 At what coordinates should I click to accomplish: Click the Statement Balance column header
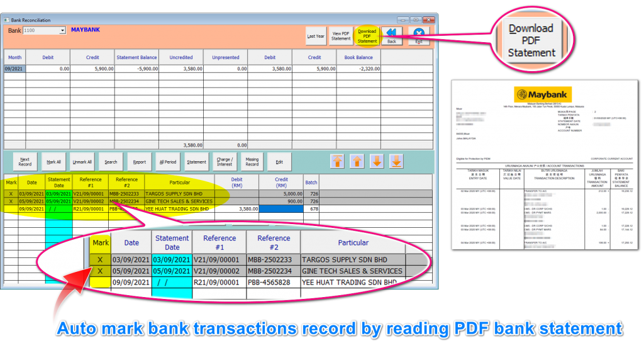pyautogui.click(x=136, y=57)
